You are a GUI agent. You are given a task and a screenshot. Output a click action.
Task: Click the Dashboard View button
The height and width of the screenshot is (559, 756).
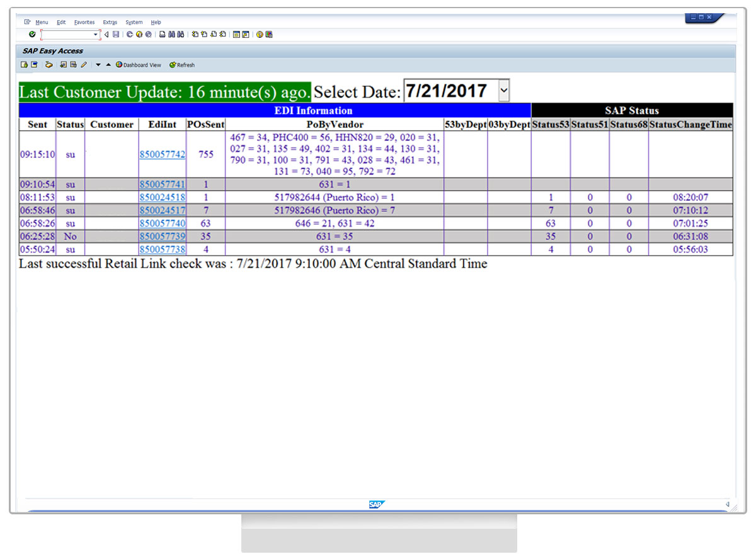pyautogui.click(x=138, y=65)
